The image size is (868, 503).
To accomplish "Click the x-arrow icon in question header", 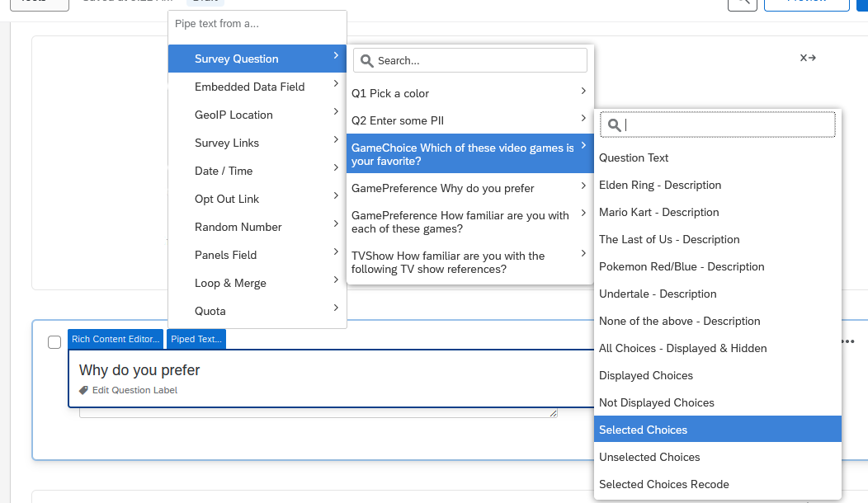I will 808,58.
